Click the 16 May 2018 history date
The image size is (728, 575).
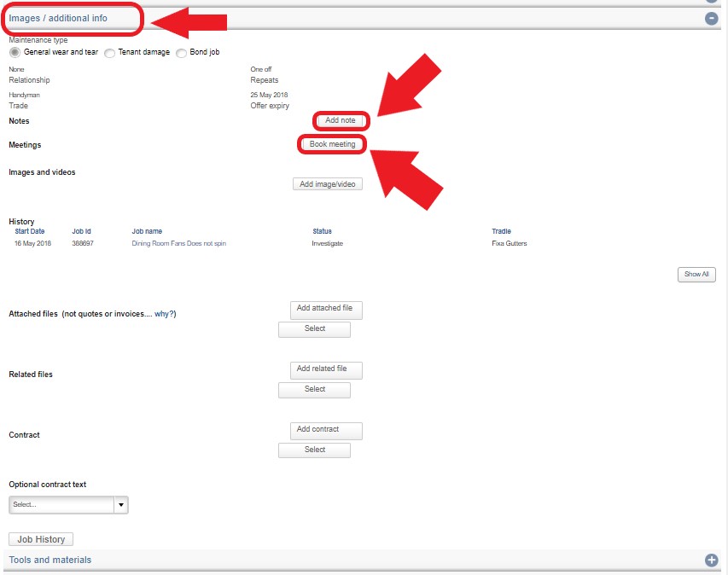coord(32,243)
